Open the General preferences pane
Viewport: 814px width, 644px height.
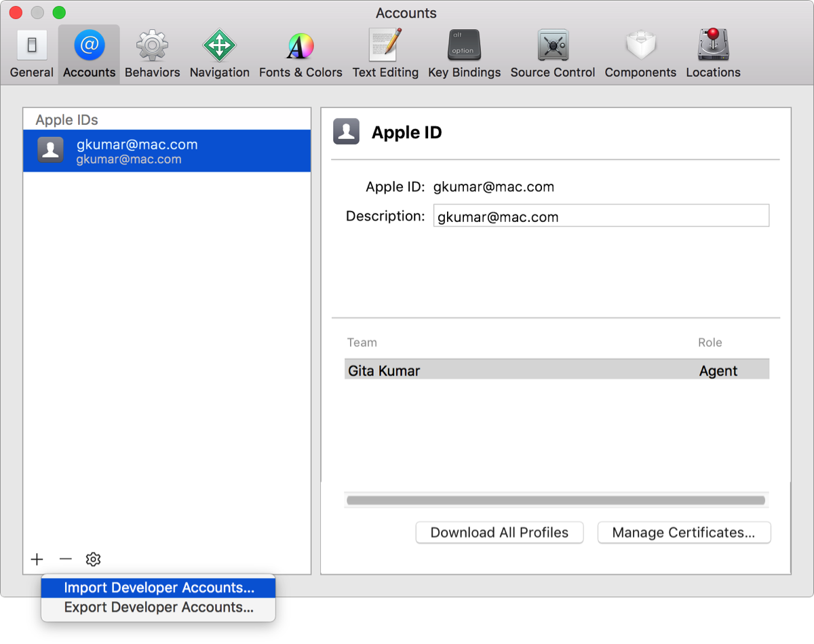31,54
